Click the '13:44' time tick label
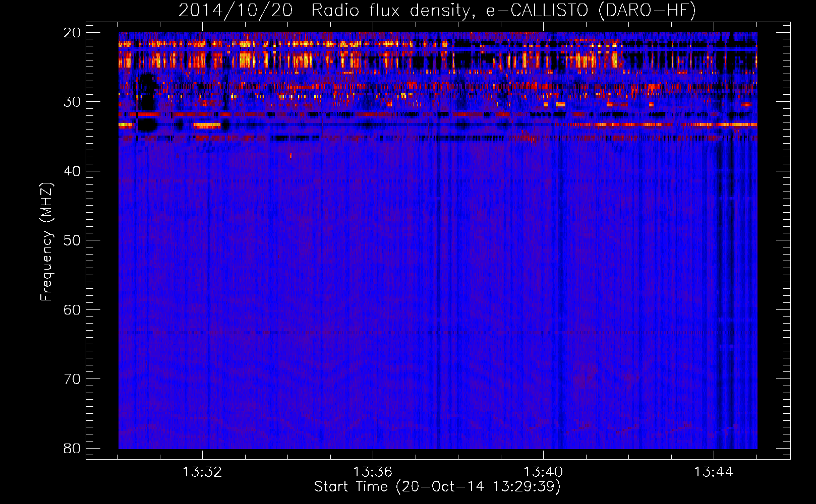This screenshot has height=504, width=816. pyautogui.click(x=714, y=472)
